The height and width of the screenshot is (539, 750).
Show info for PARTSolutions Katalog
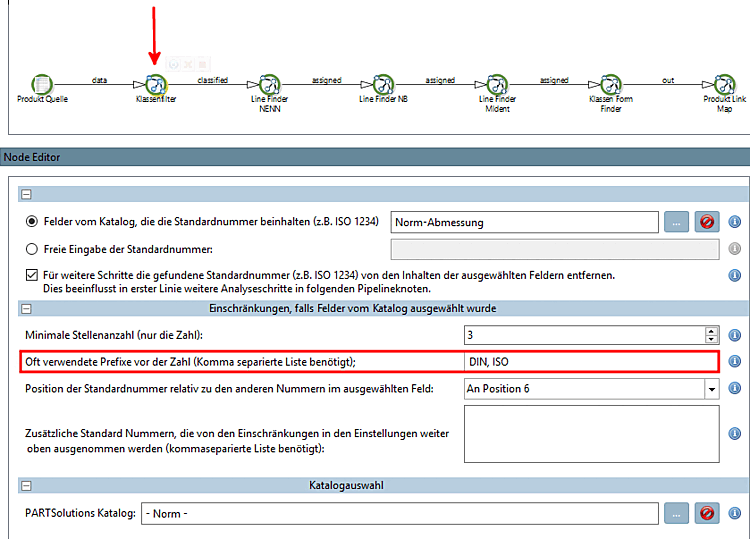pos(735,513)
